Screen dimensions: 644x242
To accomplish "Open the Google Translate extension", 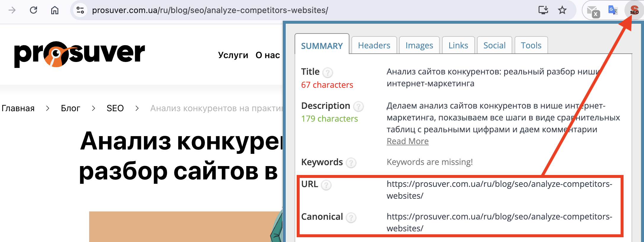I will coord(613,10).
